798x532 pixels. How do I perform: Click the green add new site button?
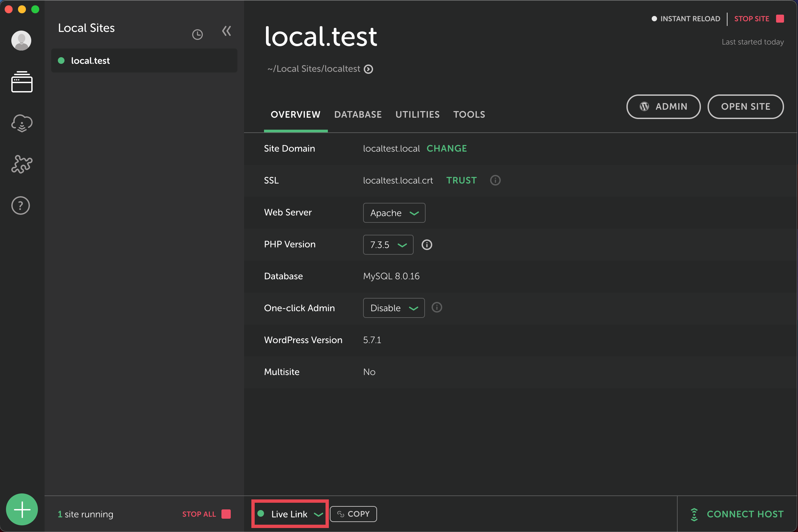22,509
